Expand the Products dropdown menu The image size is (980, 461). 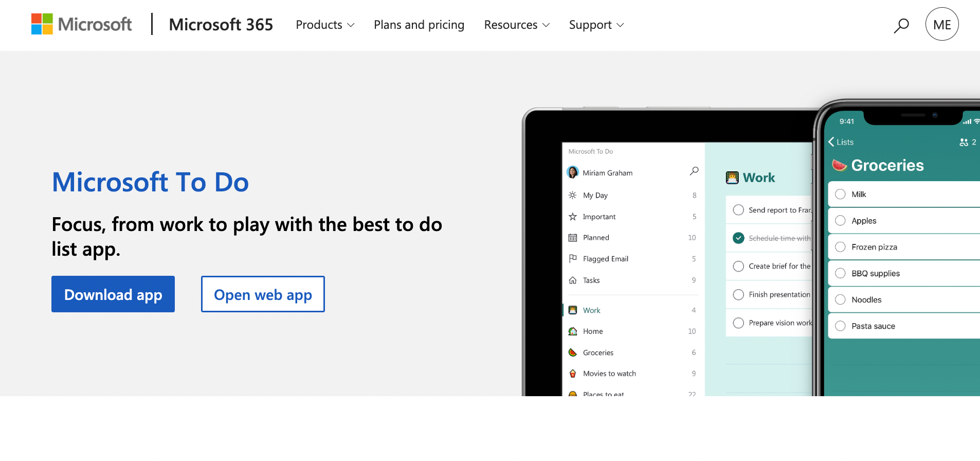coord(325,25)
